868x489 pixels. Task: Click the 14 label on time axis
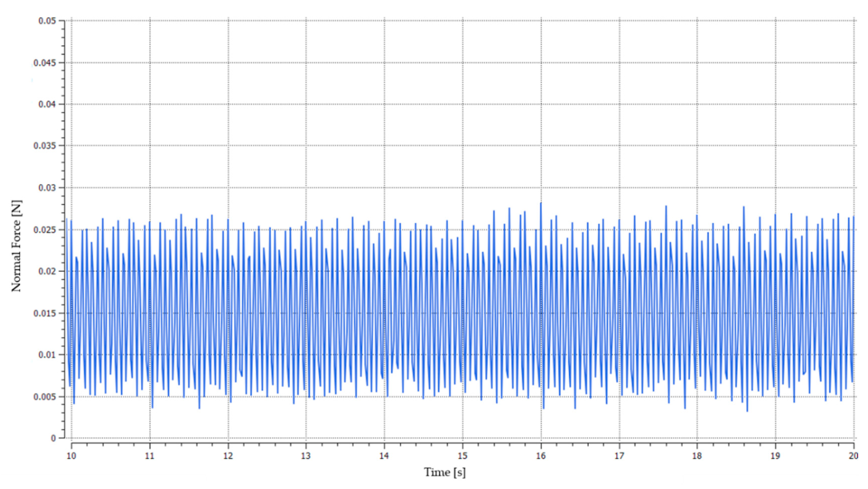384,456
